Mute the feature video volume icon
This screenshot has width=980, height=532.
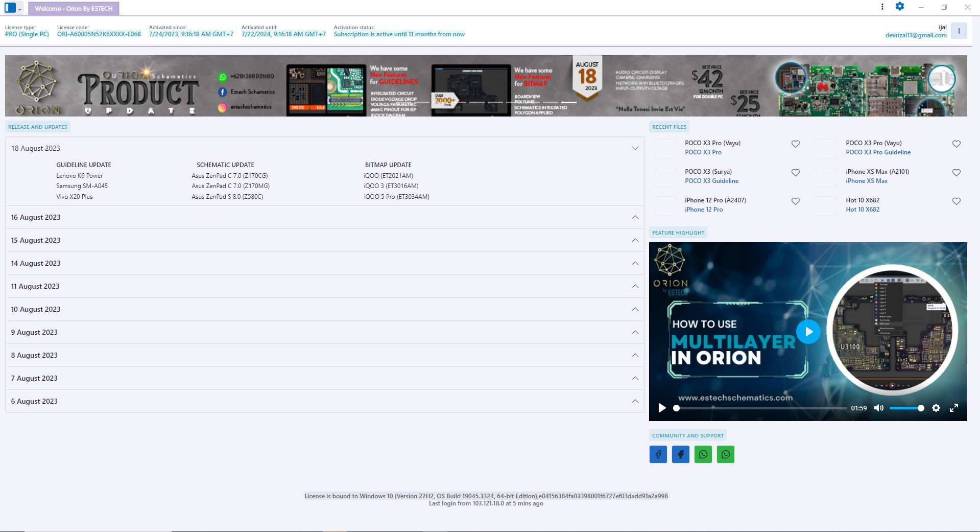[x=878, y=408]
